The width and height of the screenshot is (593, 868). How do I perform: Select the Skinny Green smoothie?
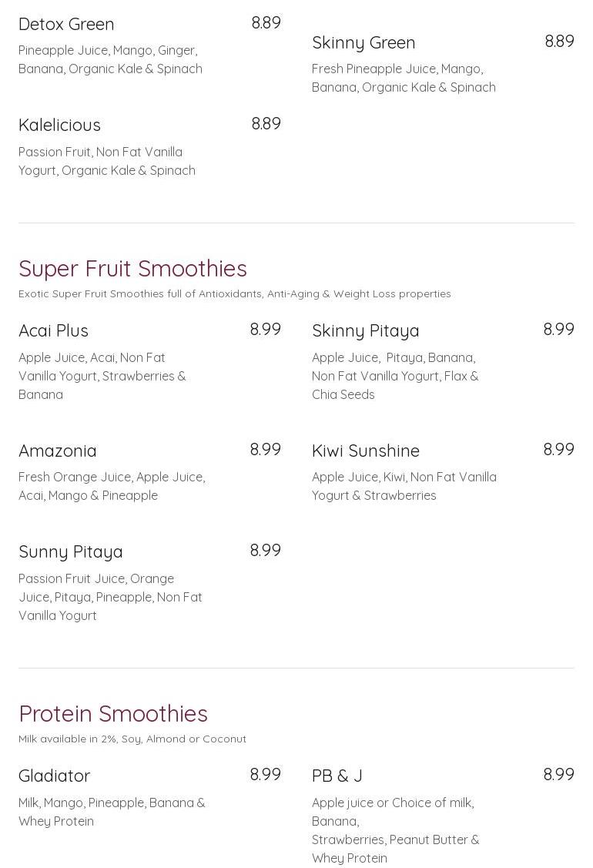click(364, 42)
